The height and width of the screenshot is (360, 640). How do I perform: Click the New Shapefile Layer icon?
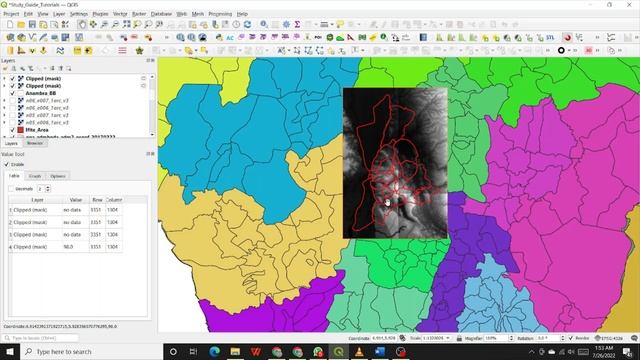[x=32, y=38]
